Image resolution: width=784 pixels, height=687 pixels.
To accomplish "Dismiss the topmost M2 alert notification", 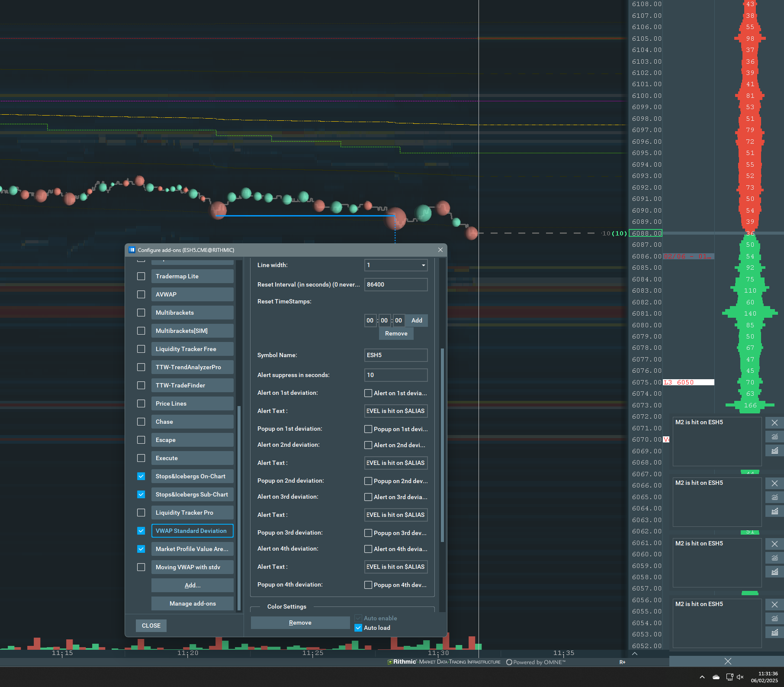I will pyautogui.click(x=774, y=423).
